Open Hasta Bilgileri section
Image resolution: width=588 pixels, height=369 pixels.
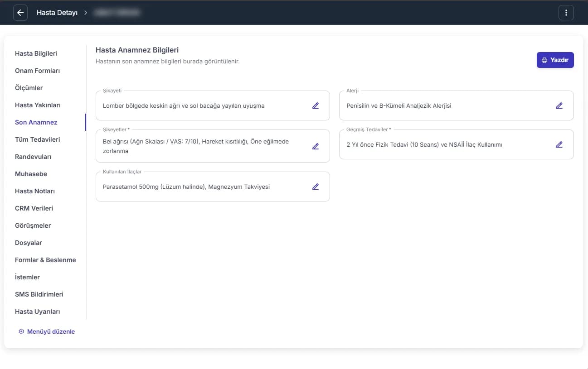[36, 53]
